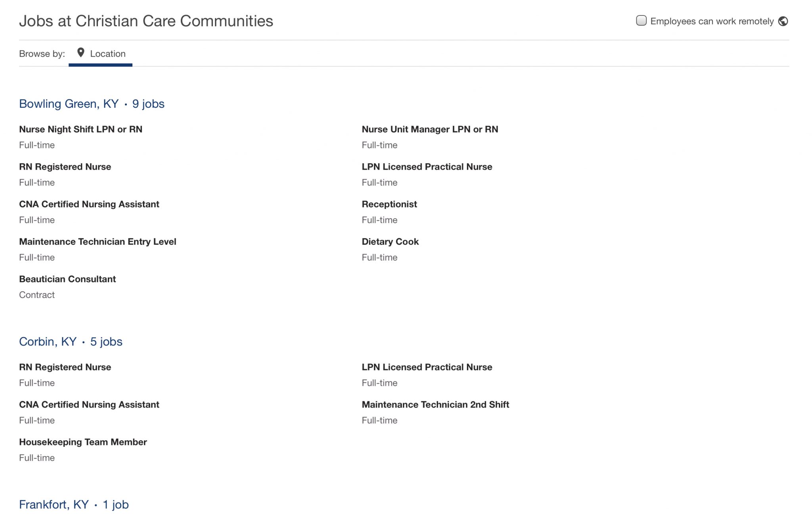Image resolution: width=812 pixels, height=523 pixels.
Task: Open the Dietary Cook listing
Action: click(390, 241)
